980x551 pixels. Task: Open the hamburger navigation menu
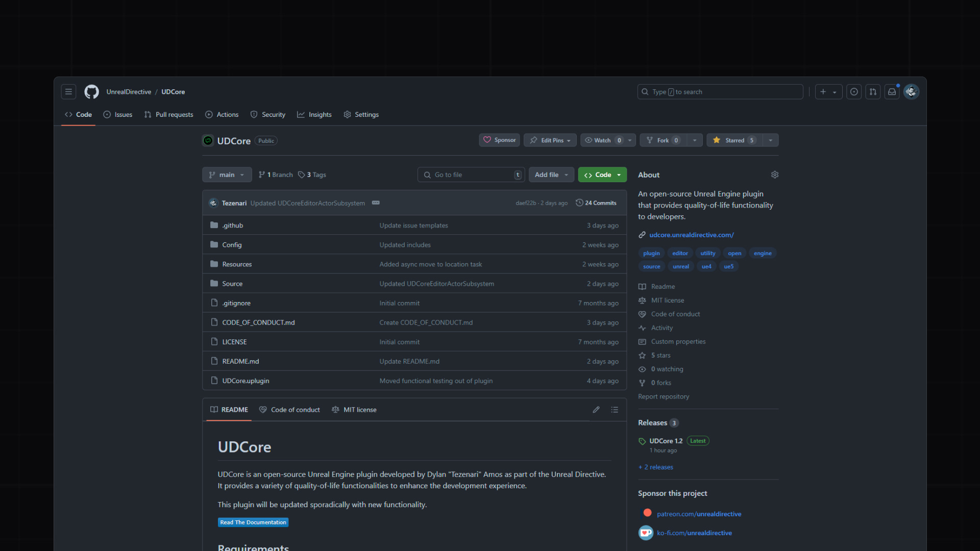point(68,92)
